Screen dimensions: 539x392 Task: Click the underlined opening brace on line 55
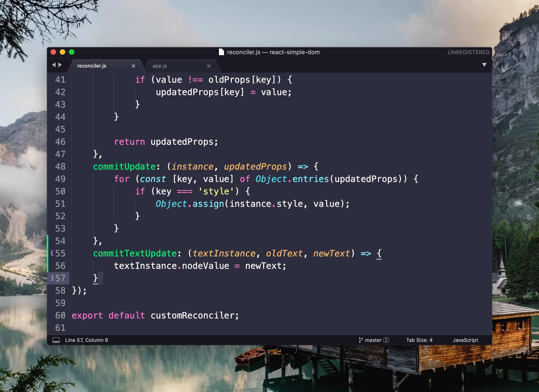379,253
